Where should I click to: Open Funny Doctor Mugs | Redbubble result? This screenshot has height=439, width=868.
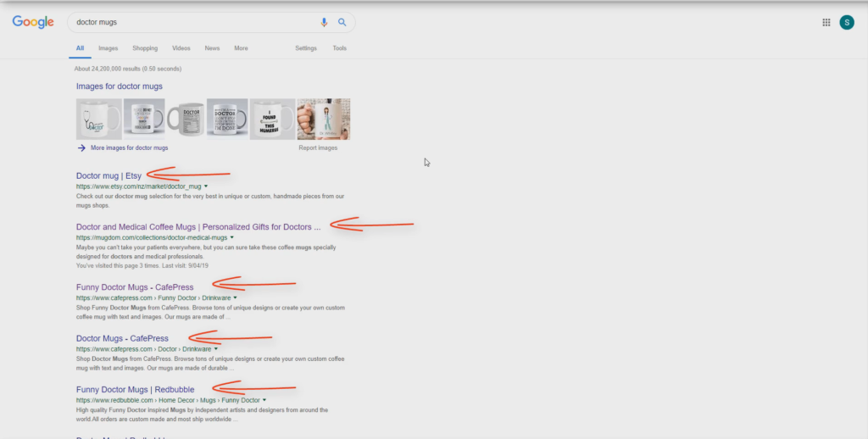point(135,390)
